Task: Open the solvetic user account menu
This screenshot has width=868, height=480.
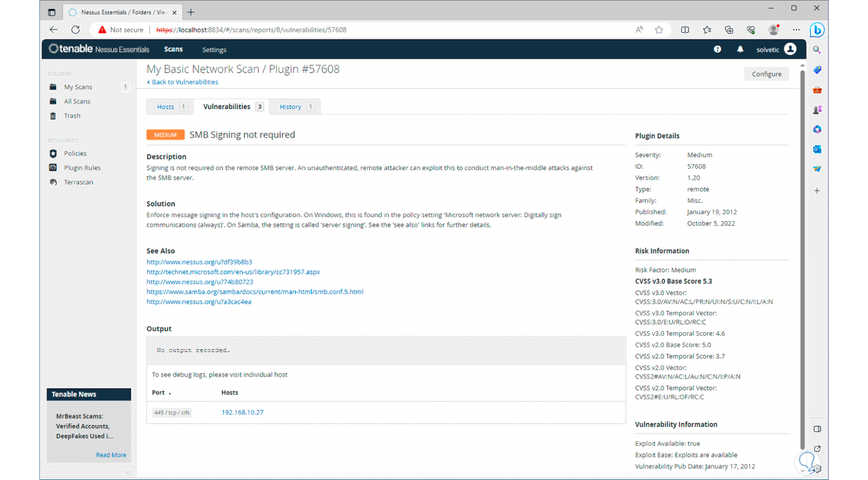Action: [776, 49]
